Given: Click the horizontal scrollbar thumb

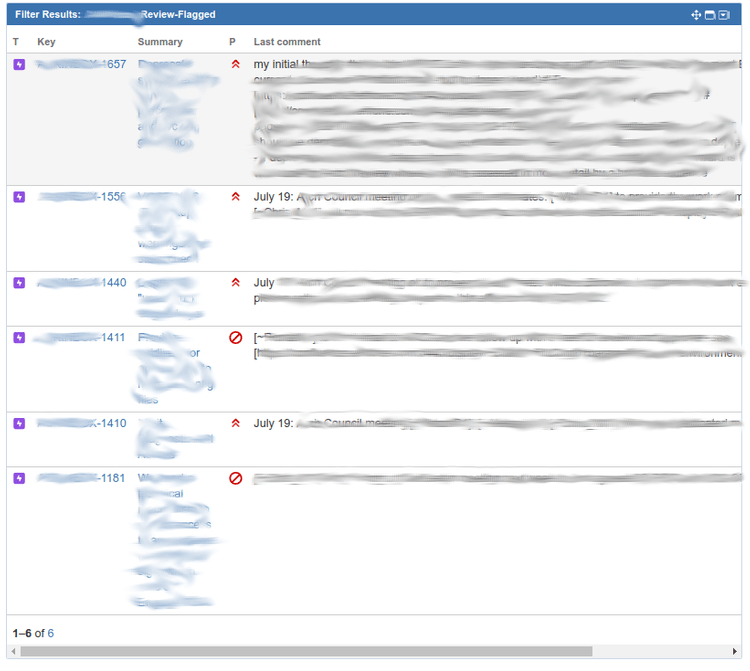Looking at the screenshot, I should [306, 651].
